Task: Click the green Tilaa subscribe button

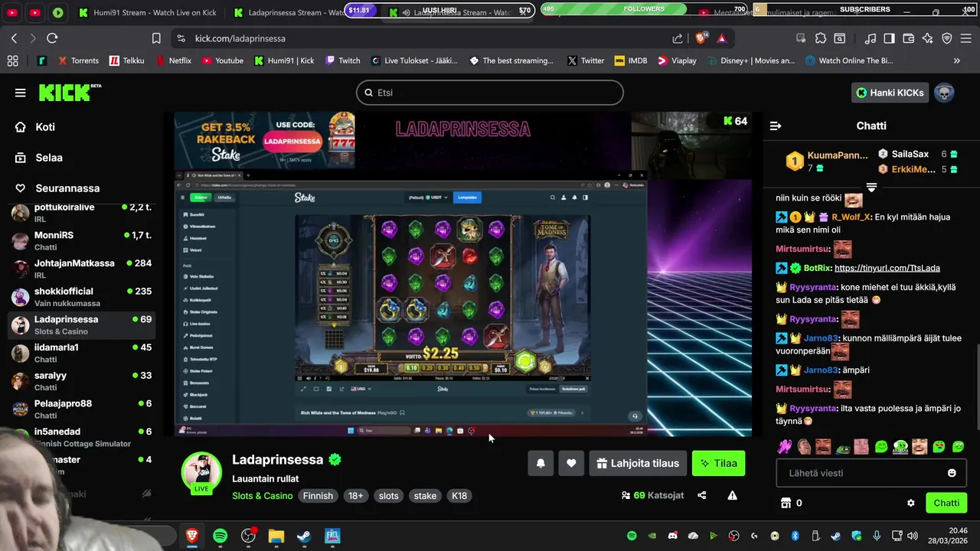Action: point(718,463)
